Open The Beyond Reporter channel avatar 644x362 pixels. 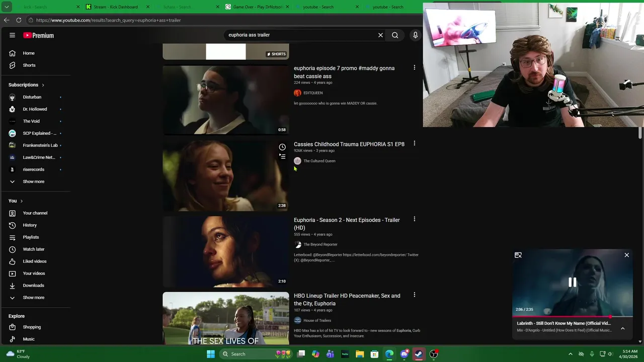[297, 244]
